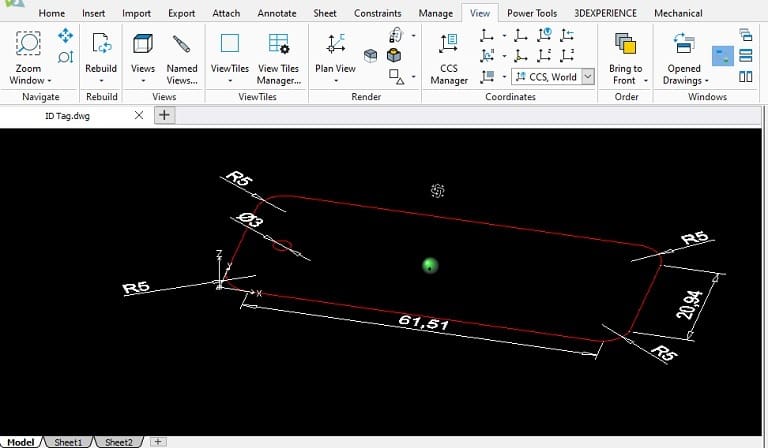The width and height of the screenshot is (768, 448).
Task: Click the green sphere in the drawing
Action: point(430,265)
